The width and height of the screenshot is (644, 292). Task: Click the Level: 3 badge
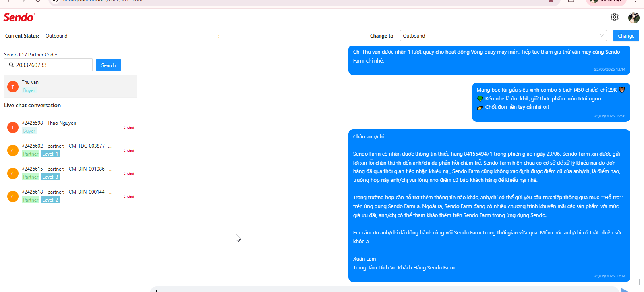50,177
